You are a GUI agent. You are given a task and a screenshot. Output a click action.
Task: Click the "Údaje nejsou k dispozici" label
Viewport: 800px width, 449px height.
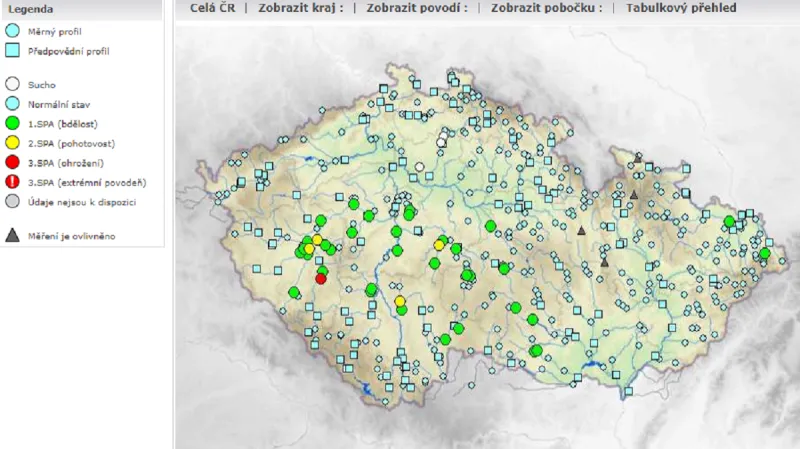pos(82,203)
